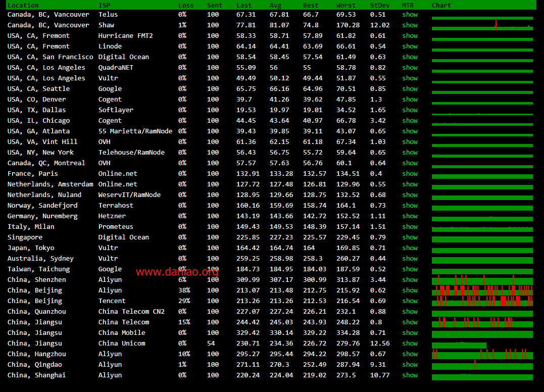Open show link for New York Telehouse/RamNode

pos(410,153)
